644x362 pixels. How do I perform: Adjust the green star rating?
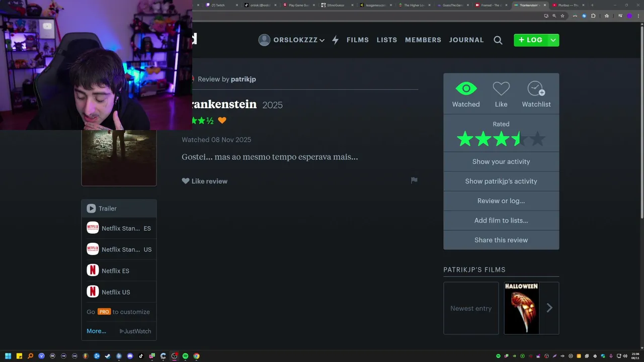[x=501, y=139]
